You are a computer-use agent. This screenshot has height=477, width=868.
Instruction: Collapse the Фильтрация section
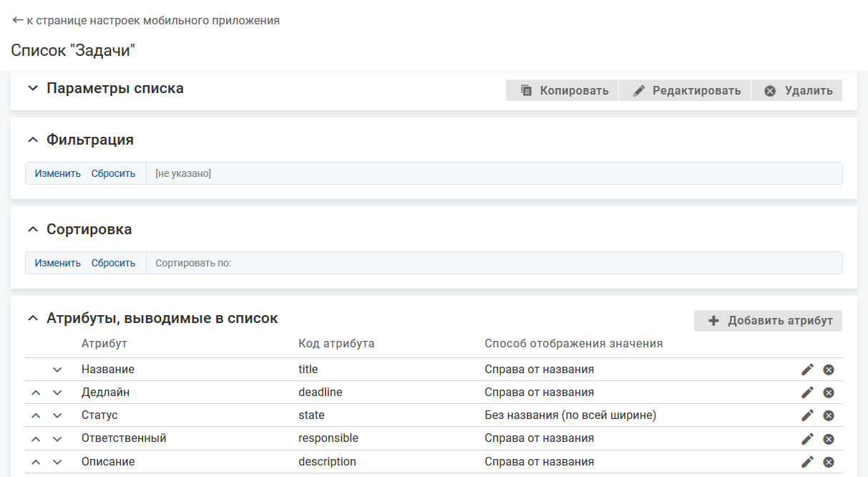click(x=32, y=140)
